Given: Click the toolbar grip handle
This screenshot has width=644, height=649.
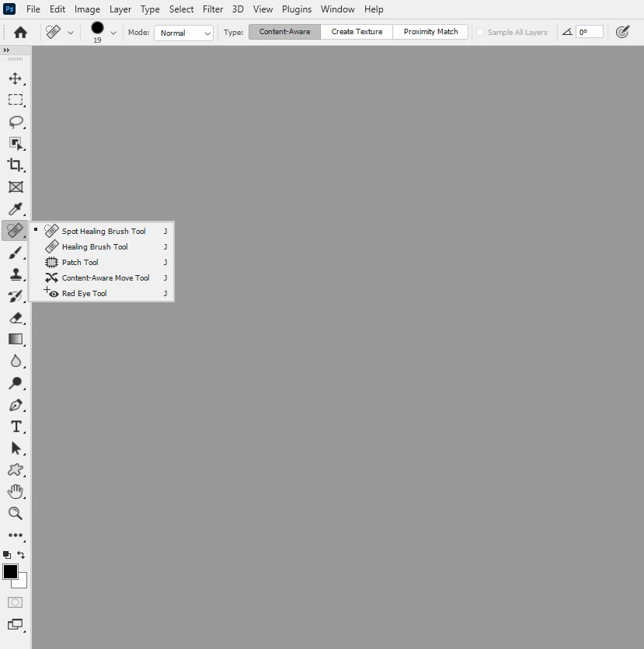Looking at the screenshot, I should pyautogui.click(x=16, y=59).
